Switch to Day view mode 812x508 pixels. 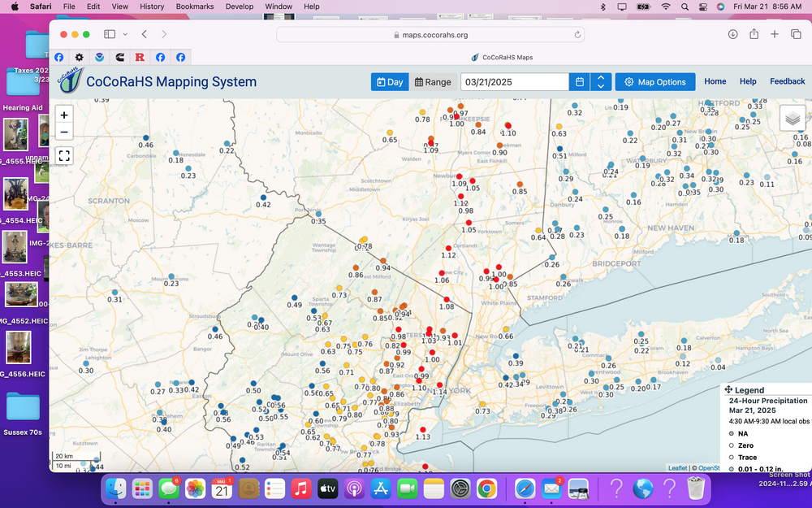(x=390, y=82)
